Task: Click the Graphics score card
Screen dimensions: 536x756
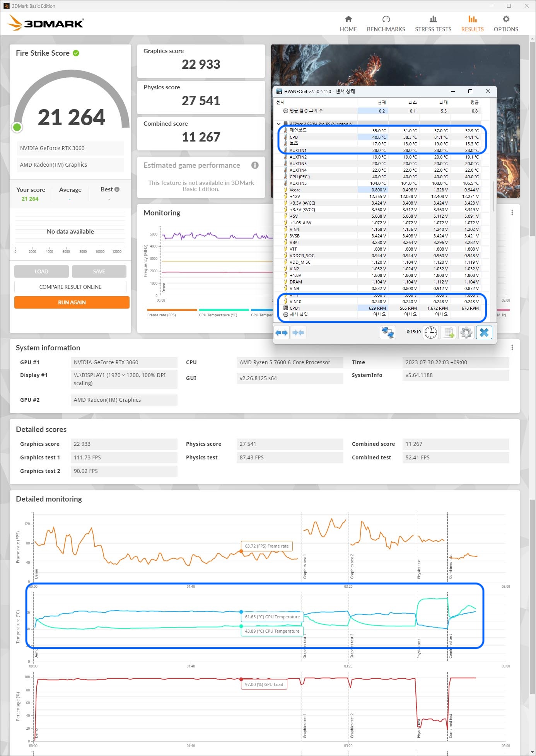Action: point(201,61)
